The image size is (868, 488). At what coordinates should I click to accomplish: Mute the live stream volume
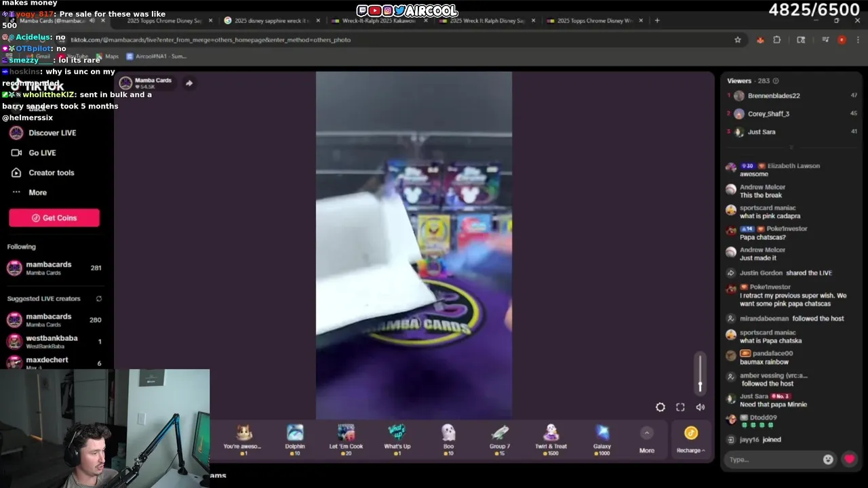[x=701, y=407]
